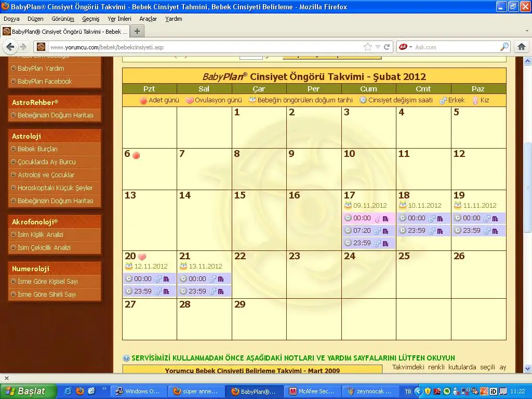The image size is (532, 399).
Task: Open İsme Göre Sihirli Sayı link
Action: pyautogui.click(x=46, y=294)
